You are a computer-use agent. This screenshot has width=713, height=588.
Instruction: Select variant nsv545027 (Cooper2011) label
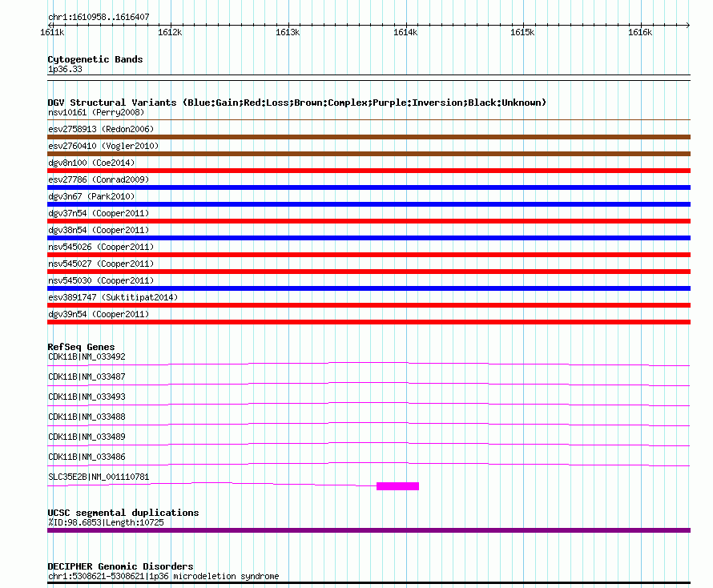tap(101, 264)
